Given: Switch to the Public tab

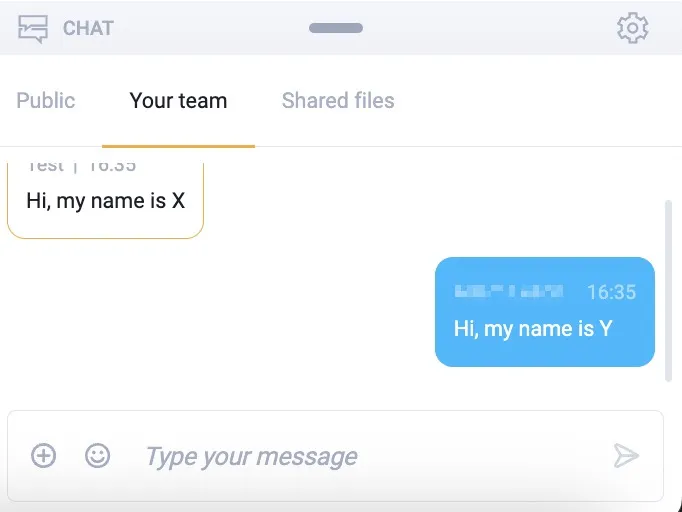Looking at the screenshot, I should click(x=46, y=100).
